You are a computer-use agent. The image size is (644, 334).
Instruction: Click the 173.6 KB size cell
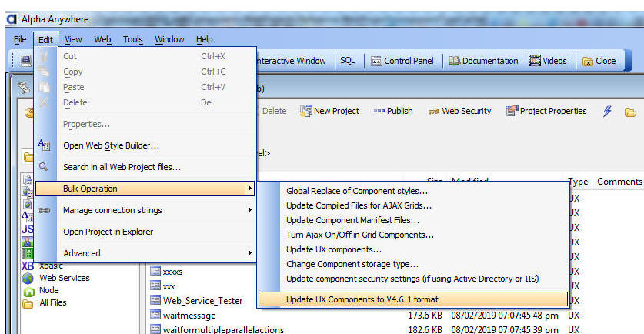[425, 316]
